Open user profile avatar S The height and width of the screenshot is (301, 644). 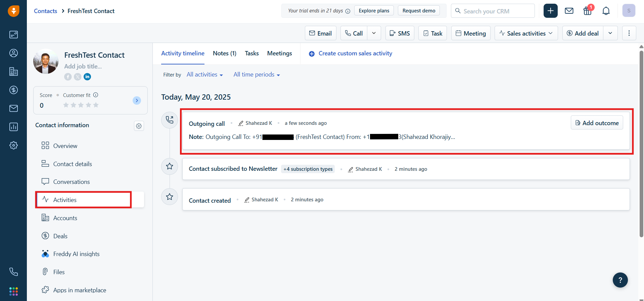coord(629,11)
